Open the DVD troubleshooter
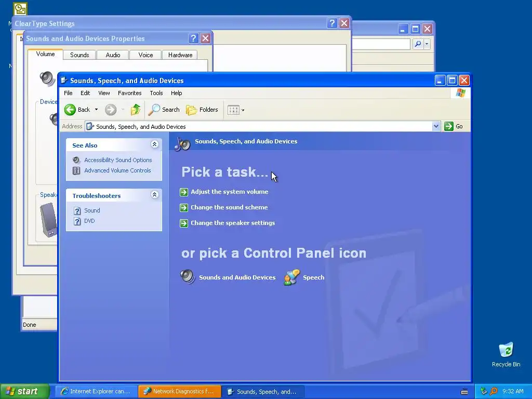Viewport: 532px width, 399px height. 89,221
